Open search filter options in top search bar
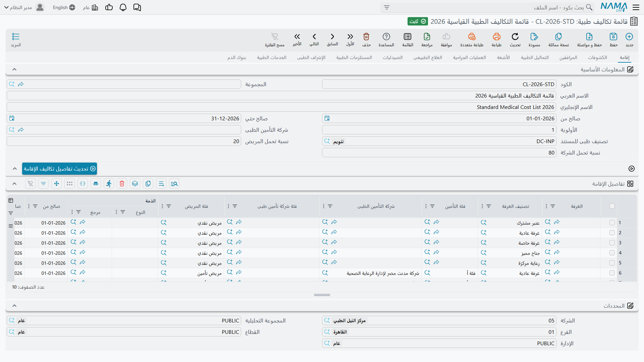This screenshot has width=644, height=362. 387,7
